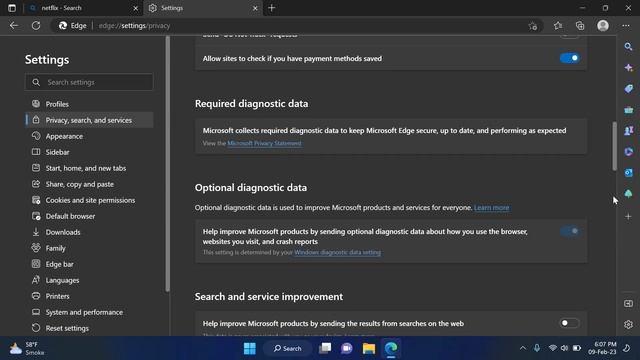Open the Collections icon
Image resolution: width=640 pixels, height=360 pixels.
click(580, 26)
